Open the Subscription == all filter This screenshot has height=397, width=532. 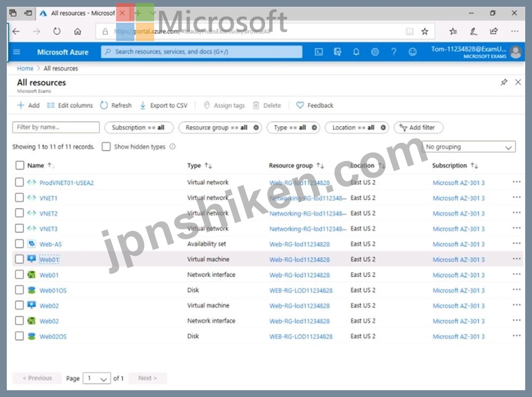click(x=139, y=128)
